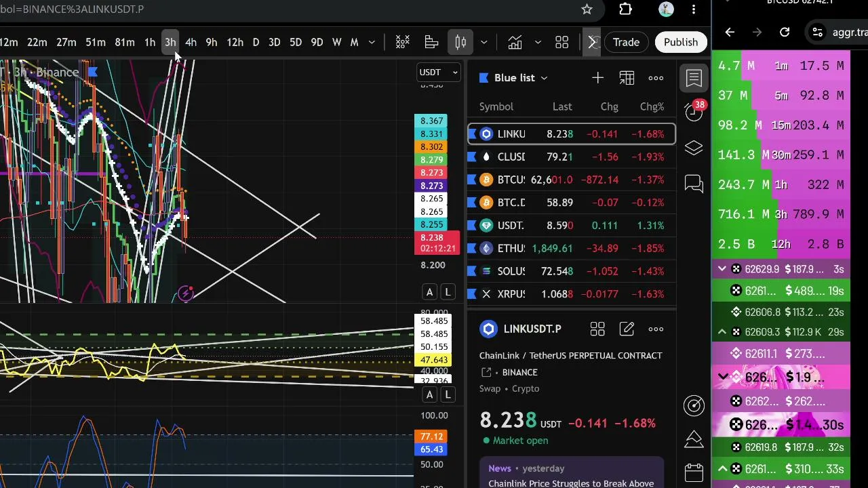Screen dimensions: 868x488
Task: Open LINKUSDT.P details more menu
Action: [656, 329]
